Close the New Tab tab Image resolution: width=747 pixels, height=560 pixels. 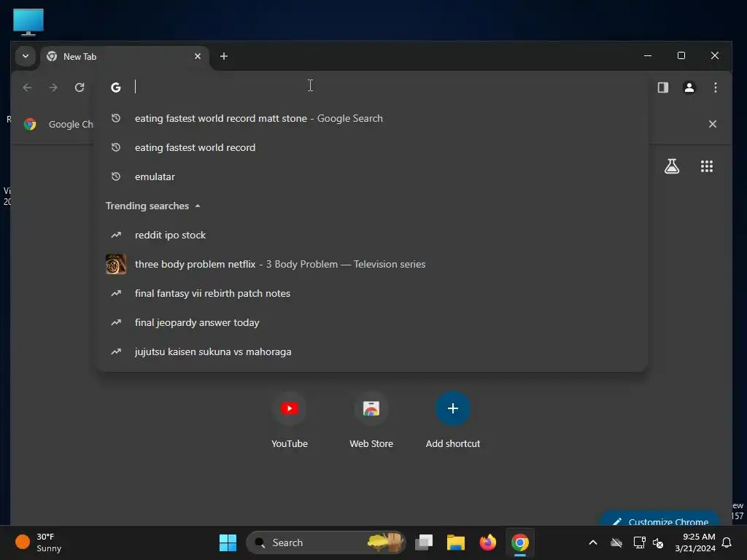(197, 56)
